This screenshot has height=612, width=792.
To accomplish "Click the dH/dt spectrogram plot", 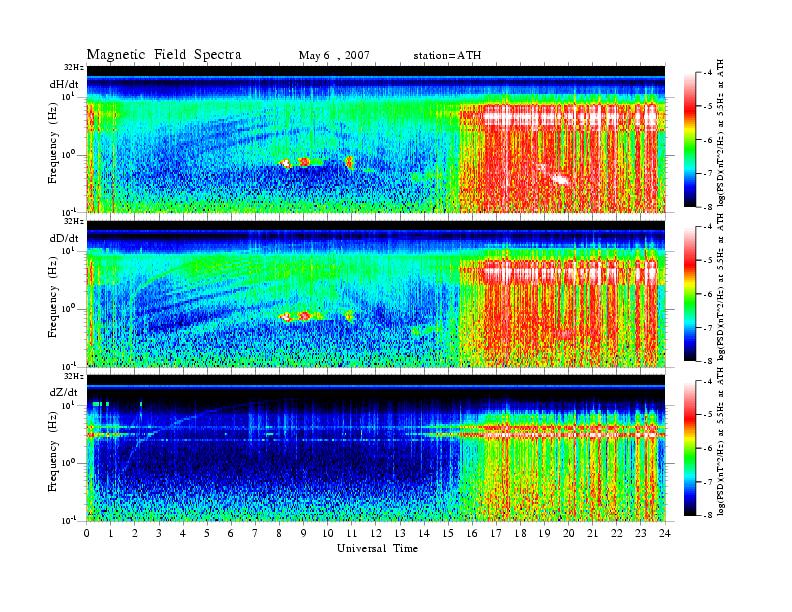I will click(376, 139).
